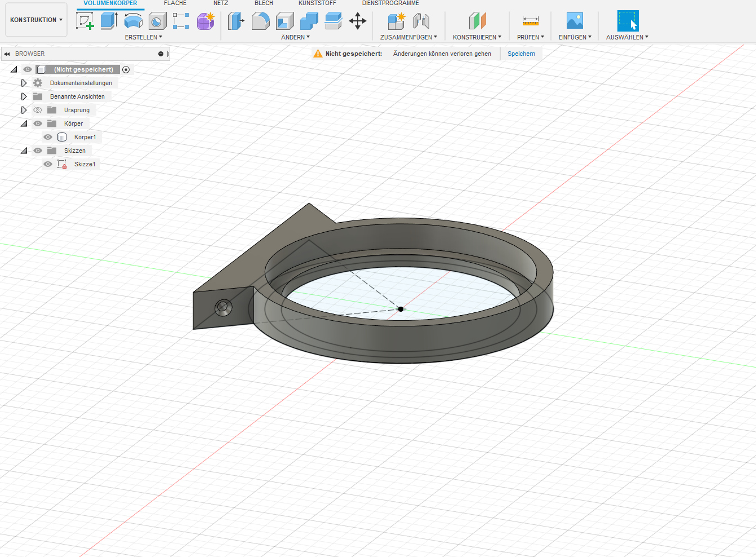Viewport: 756px width, 557px height.
Task: Collapse the BROWSER panel
Action: coord(6,54)
